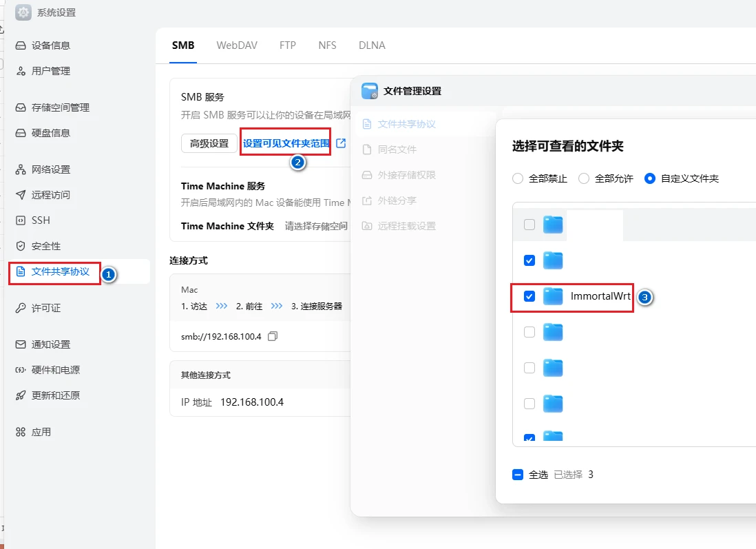This screenshot has width=756, height=549.
Task: Select 外链分享 in the dialog menu
Action: click(397, 200)
